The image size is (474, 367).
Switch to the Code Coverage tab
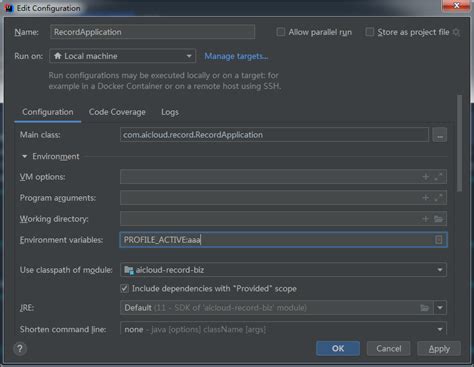(117, 112)
